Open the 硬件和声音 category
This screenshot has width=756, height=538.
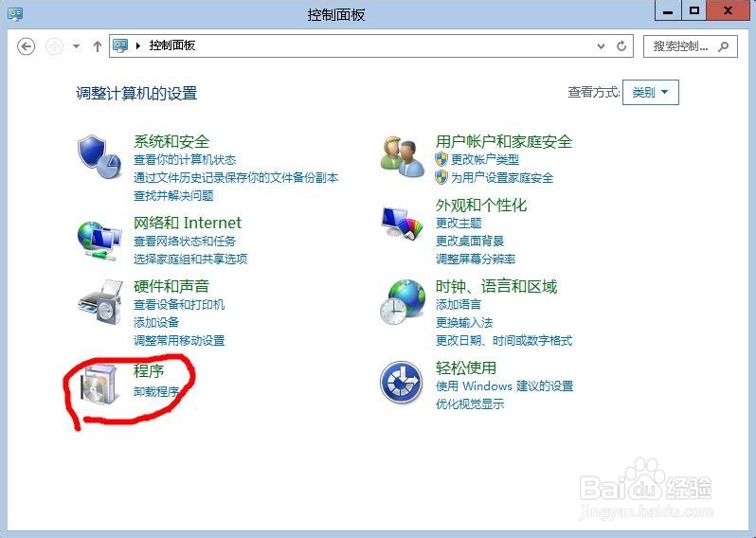tap(171, 286)
